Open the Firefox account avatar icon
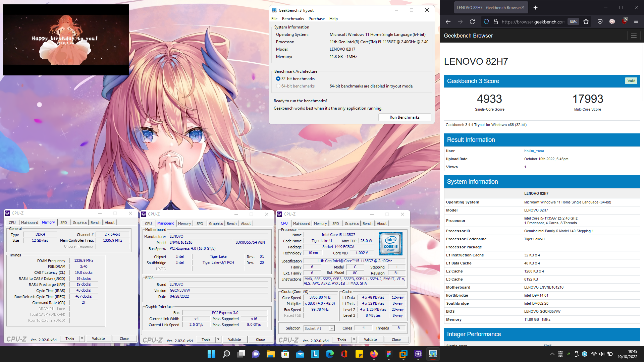Screen dimensions: 644x362 pyautogui.click(x=612, y=22)
